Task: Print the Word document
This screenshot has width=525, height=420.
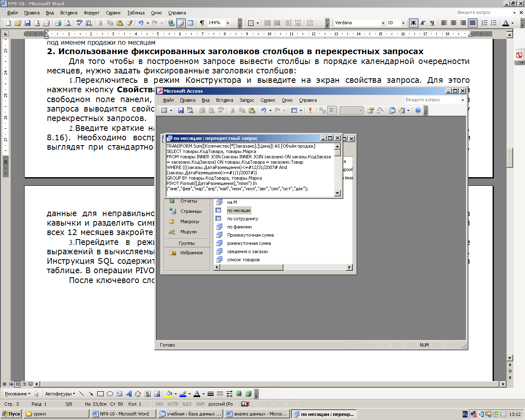Action: tap(58, 23)
